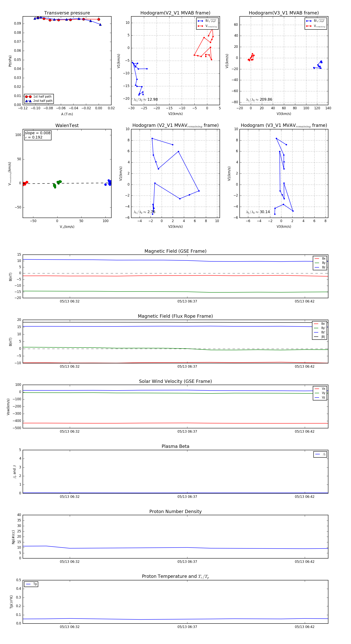Click the 'slope = 0.008' annotation
Viewport: 351px width, 644px height.
tap(38, 133)
